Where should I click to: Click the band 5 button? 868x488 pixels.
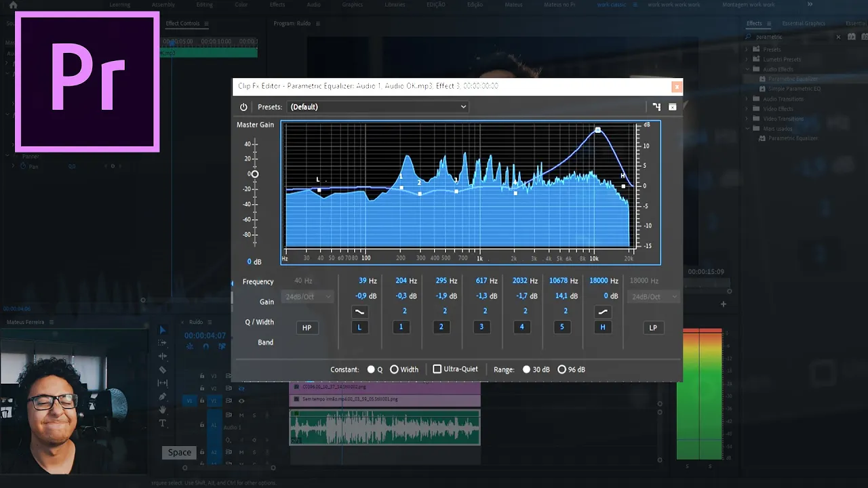[x=561, y=327]
